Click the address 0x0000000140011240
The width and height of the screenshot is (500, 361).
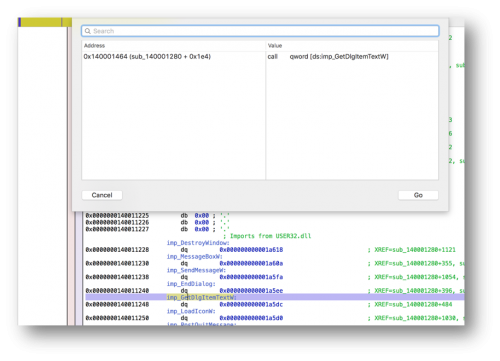[117, 291]
